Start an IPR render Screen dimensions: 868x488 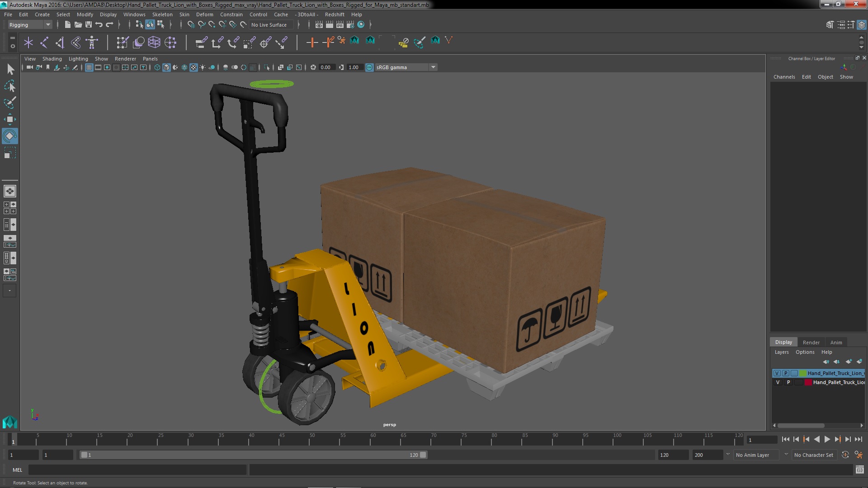(340, 25)
